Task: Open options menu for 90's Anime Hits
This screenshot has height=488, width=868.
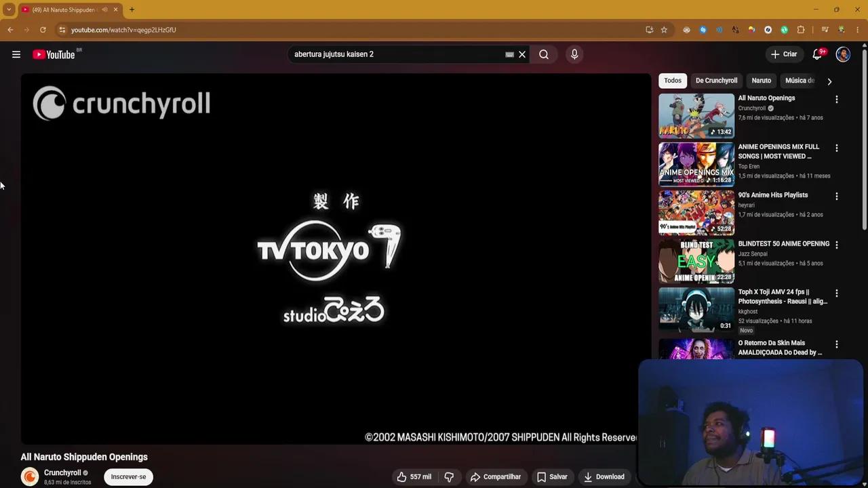Action: [836, 196]
